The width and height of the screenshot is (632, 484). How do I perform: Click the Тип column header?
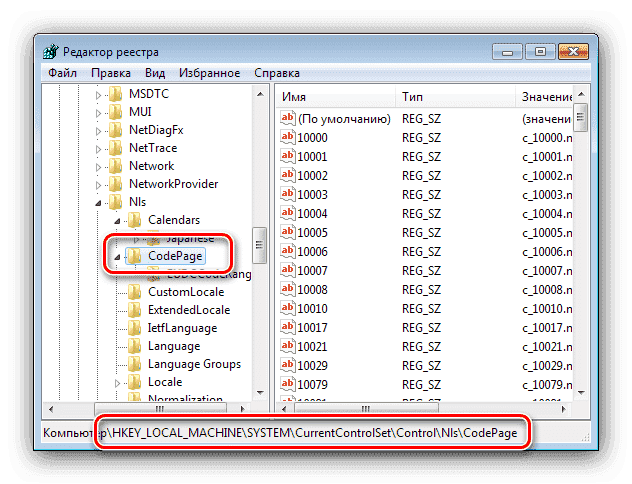[x=453, y=96]
